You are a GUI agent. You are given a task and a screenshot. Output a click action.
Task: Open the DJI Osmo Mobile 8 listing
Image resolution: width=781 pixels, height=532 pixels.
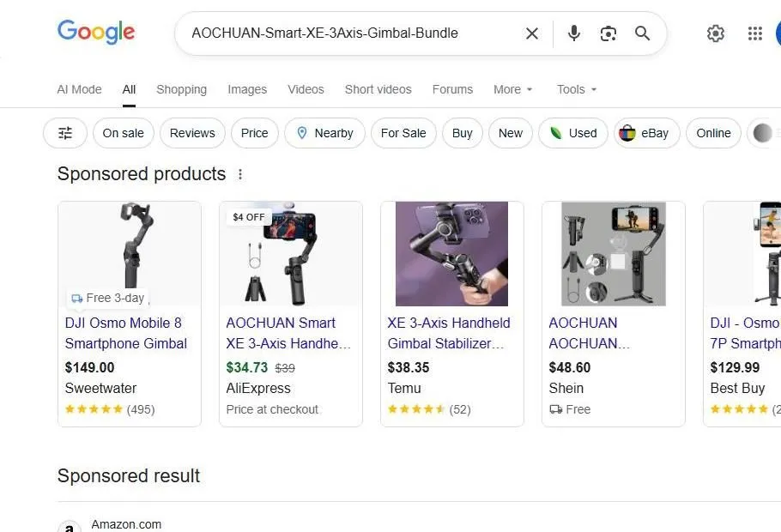pyautogui.click(x=125, y=333)
